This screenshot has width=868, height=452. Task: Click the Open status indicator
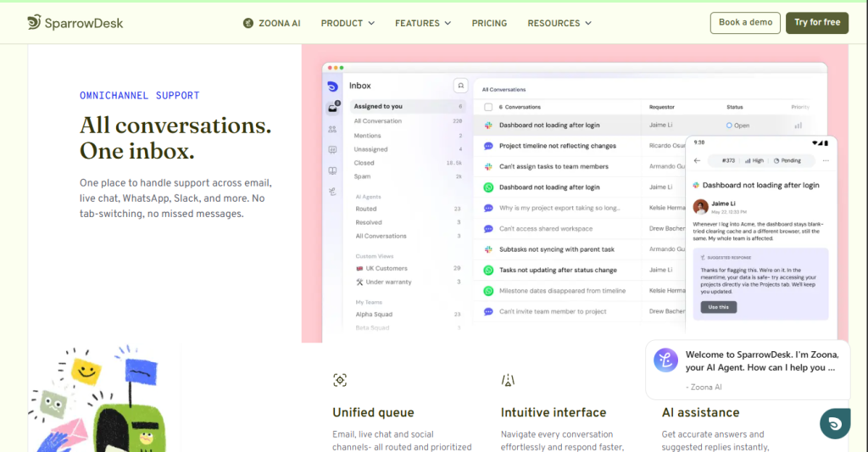(737, 126)
